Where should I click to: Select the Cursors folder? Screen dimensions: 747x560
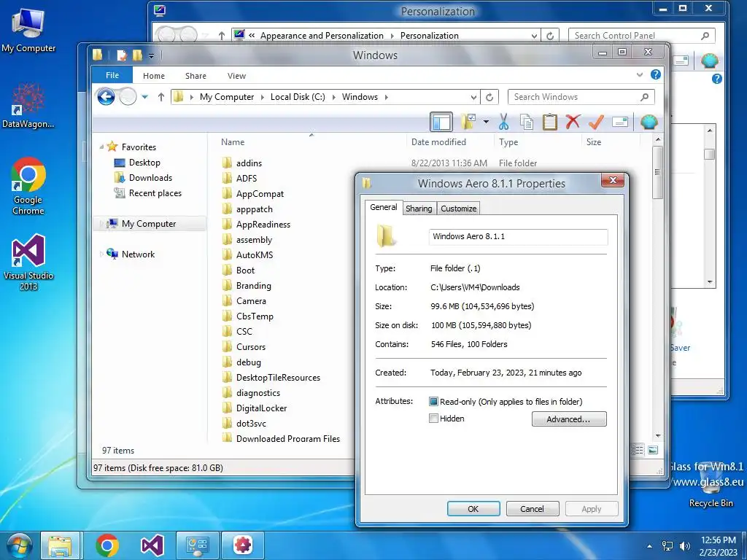251,346
